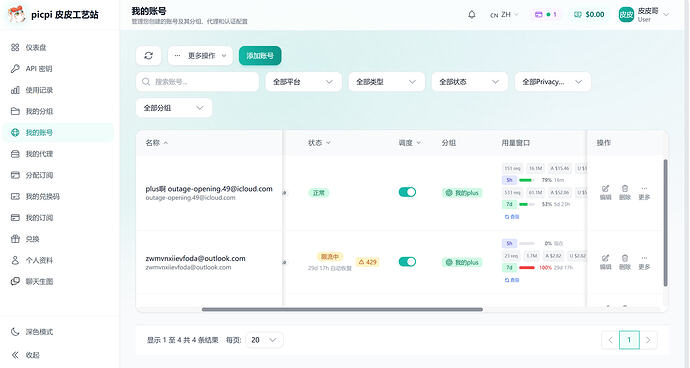The image size is (690, 368).
Task: Open the 每页 20 page size dropdown
Action: tap(264, 340)
